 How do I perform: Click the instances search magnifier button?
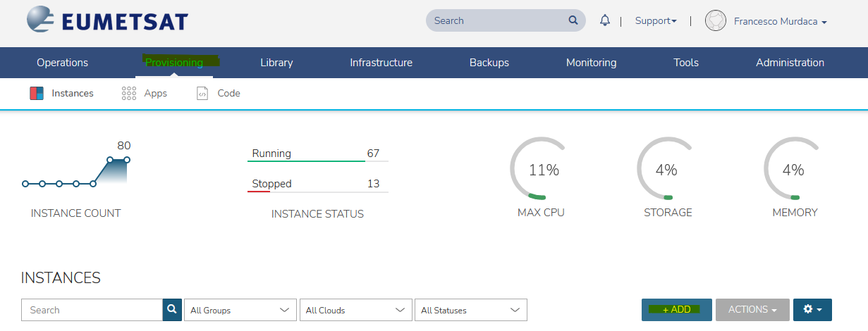[172, 310]
